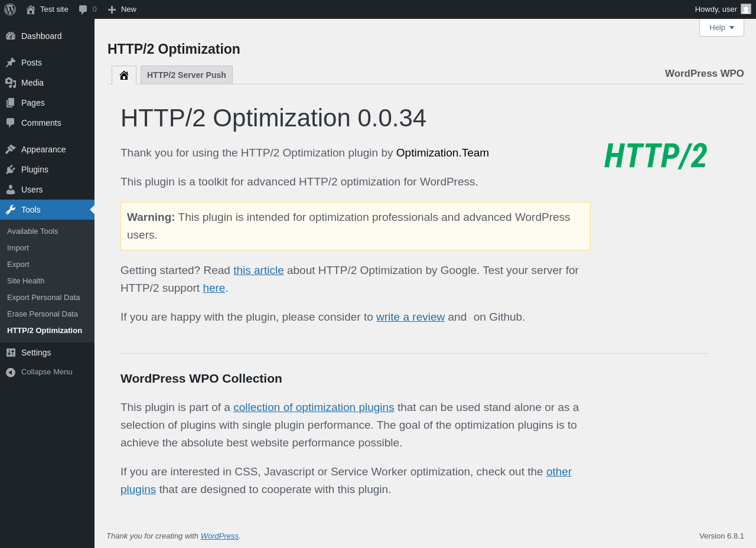Click the Dashboard gauge icon
The width and height of the screenshot is (756, 548).
(11, 36)
